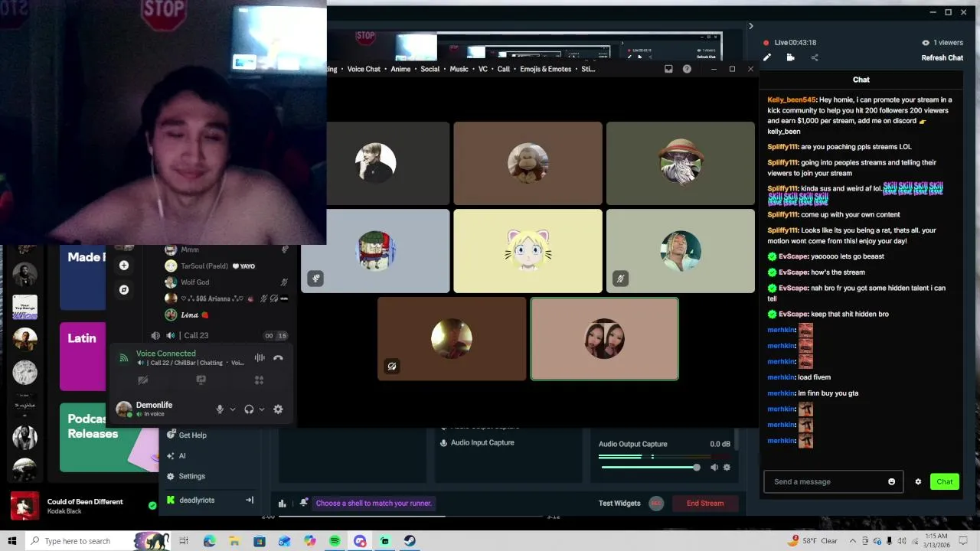The height and width of the screenshot is (551, 980).
Task: Open AI menu item
Action: click(181, 455)
